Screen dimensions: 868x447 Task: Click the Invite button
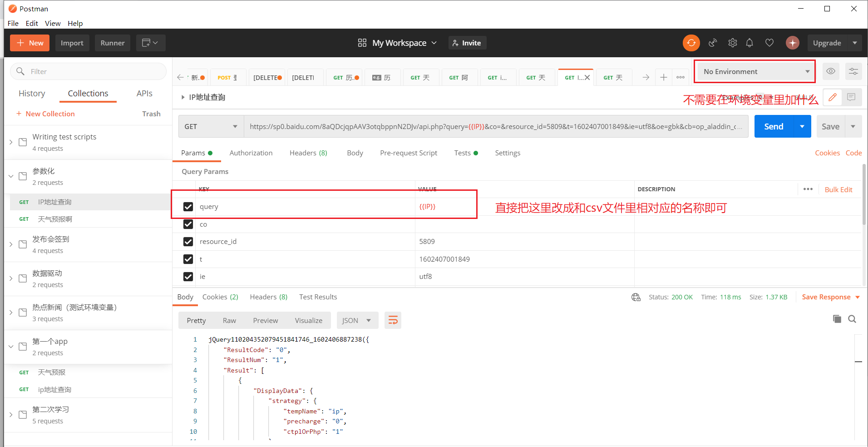tap(467, 43)
